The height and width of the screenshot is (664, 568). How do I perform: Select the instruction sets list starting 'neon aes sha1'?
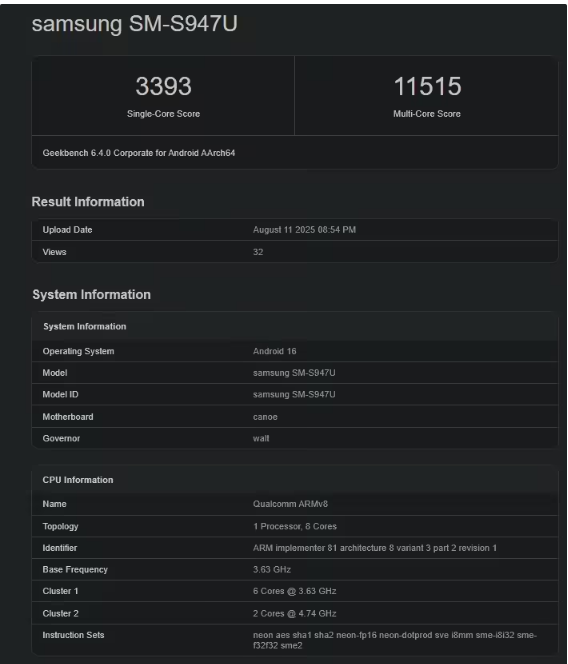[395, 641]
